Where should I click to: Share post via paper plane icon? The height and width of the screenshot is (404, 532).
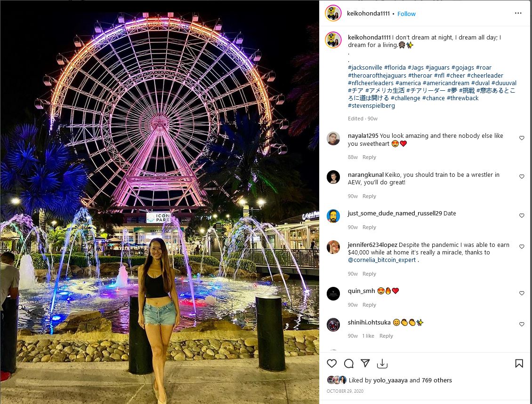(x=365, y=364)
